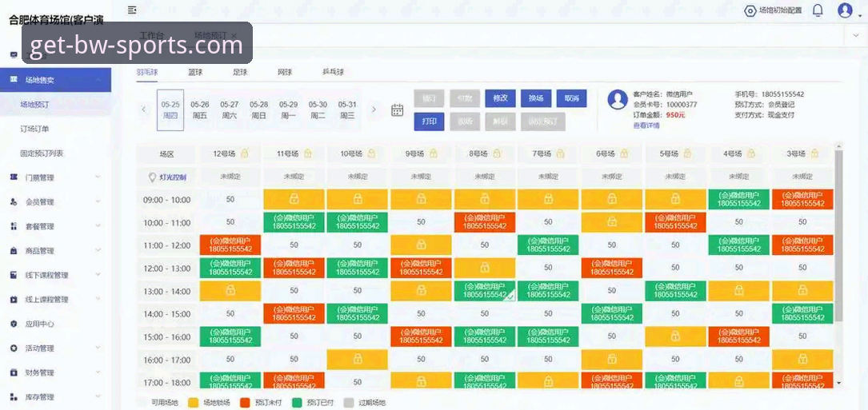868x410 pixels.
Task: Expand the 套餐管理 chevron
Action: pos(98,226)
